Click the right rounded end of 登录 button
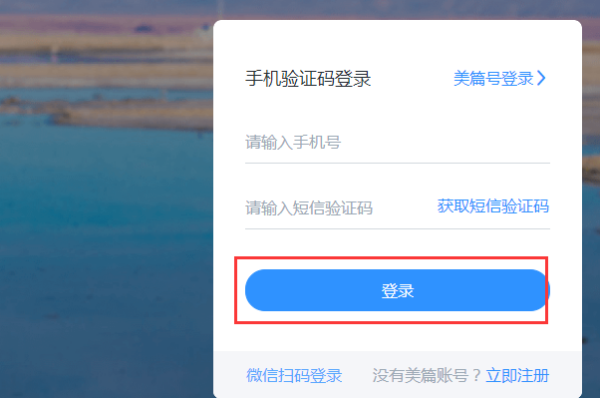The width and height of the screenshot is (600, 398). click(538, 290)
